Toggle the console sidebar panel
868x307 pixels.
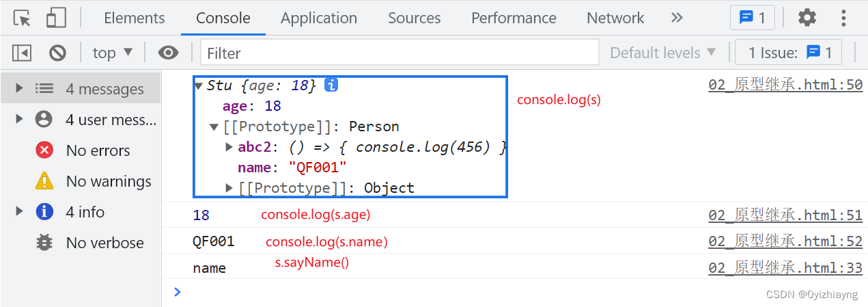[x=22, y=53]
